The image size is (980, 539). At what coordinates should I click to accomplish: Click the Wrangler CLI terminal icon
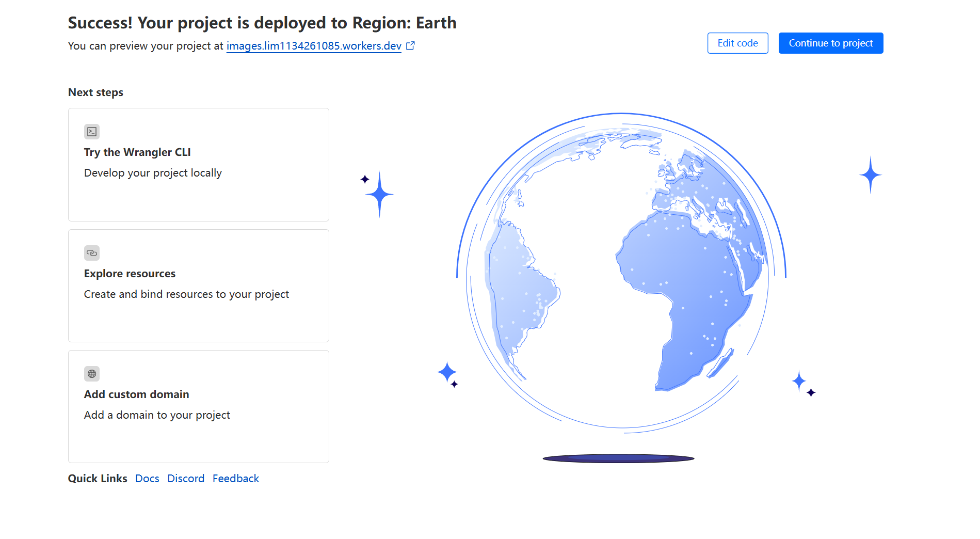point(92,132)
